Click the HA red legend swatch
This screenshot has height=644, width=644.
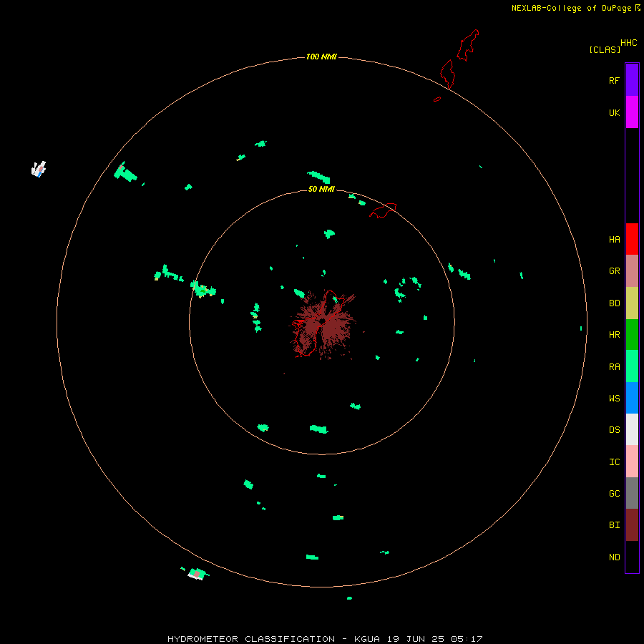(x=632, y=239)
